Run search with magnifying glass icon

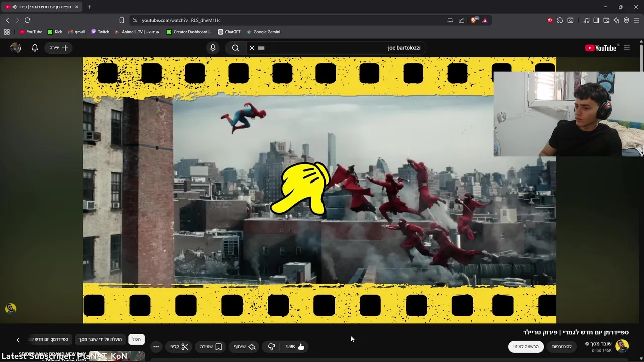235,48
